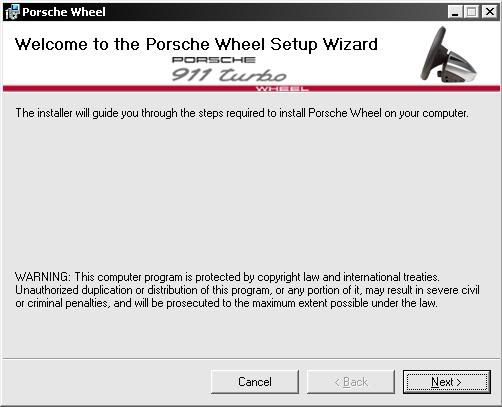Click the disabled maximize button
This screenshot has width=502, height=407.
(x=472, y=12)
